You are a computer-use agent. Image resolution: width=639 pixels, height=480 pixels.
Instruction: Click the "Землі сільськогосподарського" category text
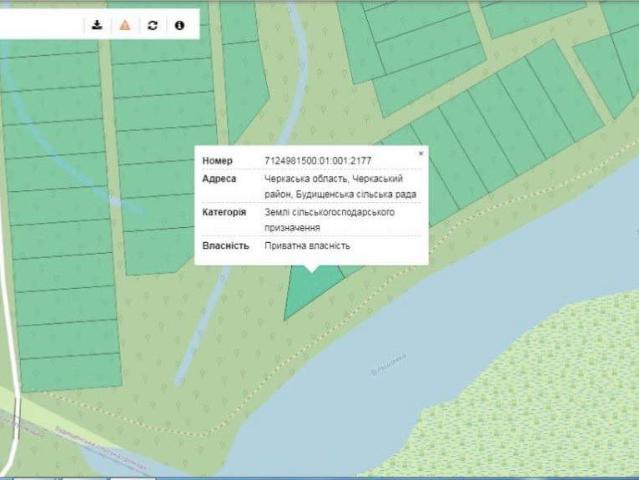click(x=329, y=212)
